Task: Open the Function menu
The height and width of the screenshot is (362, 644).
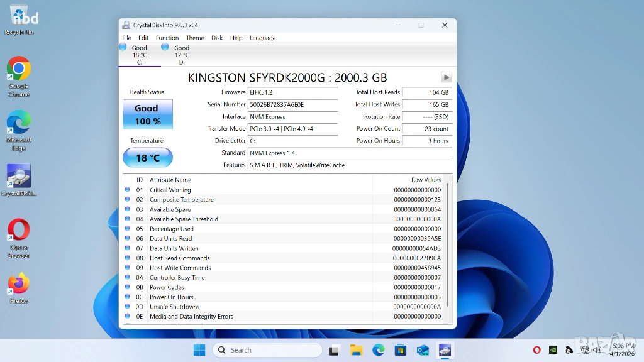Action: [167, 38]
